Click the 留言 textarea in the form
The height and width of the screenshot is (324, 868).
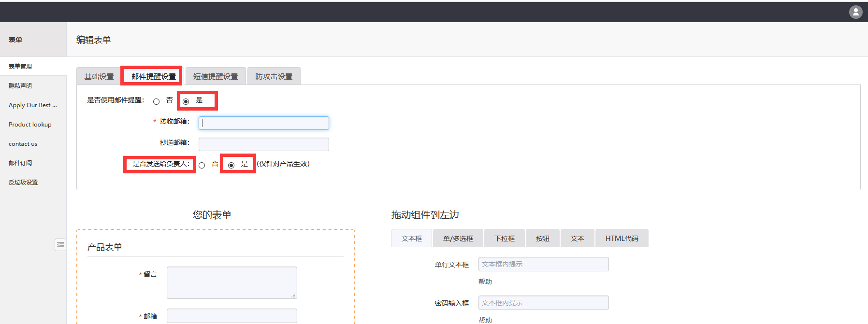click(x=231, y=282)
